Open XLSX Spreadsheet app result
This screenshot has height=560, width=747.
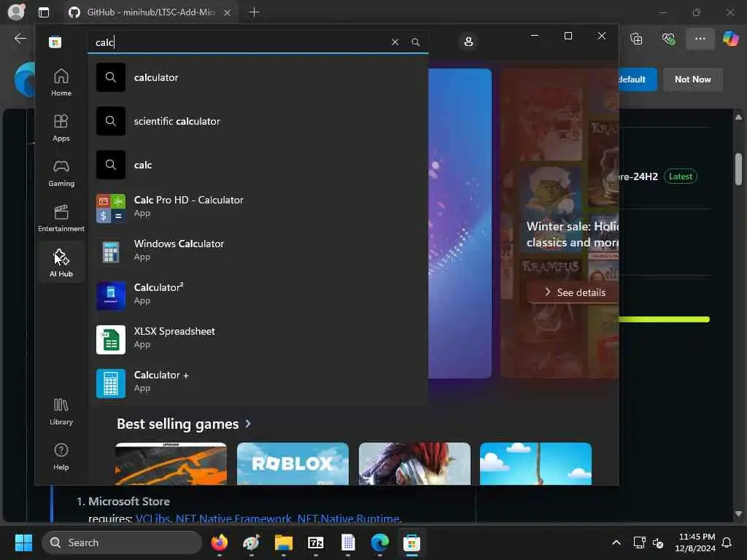(x=258, y=340)
